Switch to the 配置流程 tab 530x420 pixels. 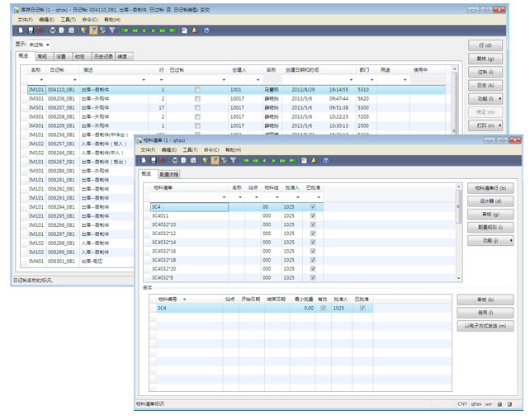(169, 175)
